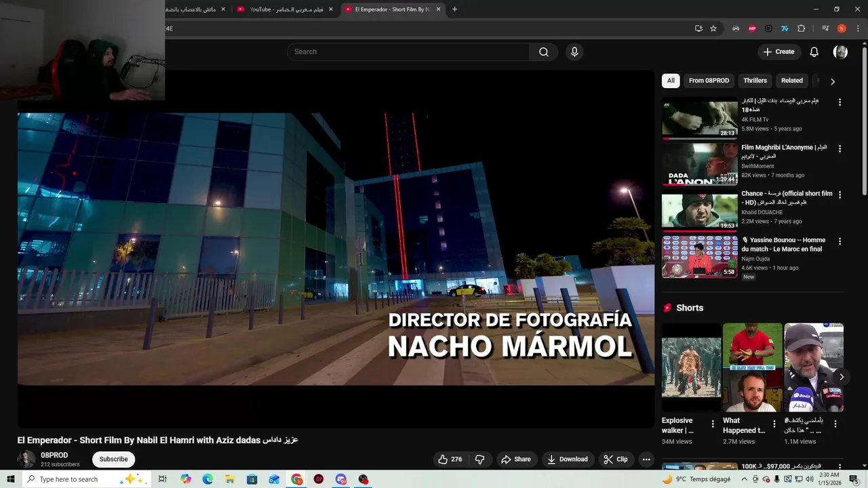The width and height of the screenshot is (868, 488).
Task: Open options for Yassine Bounou video
Action: coord(840,241)
